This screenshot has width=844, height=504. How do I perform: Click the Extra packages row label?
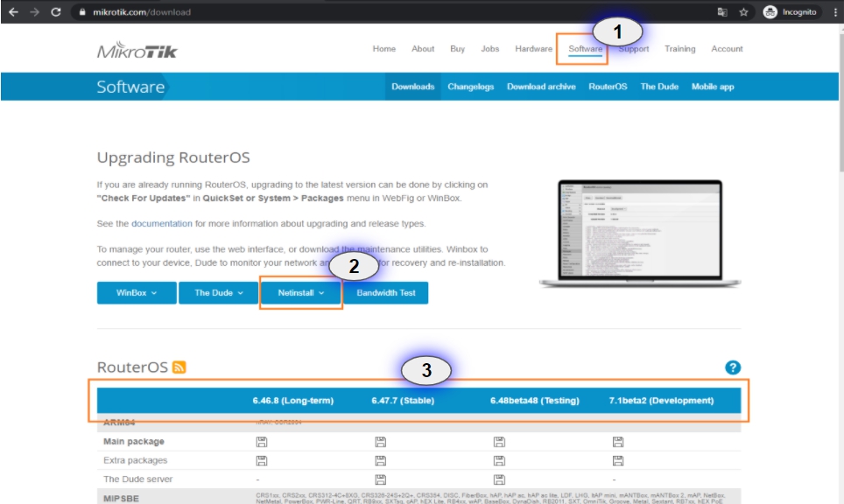pyautogui.click(x=135, y=460)
